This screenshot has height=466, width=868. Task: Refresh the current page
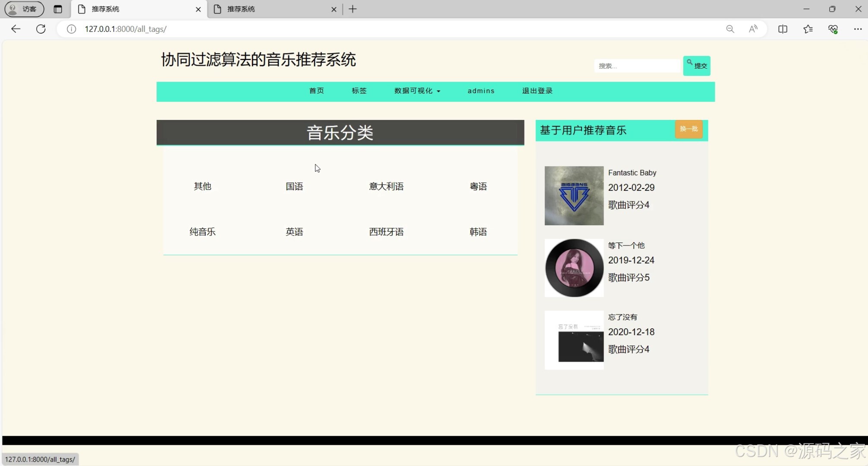(41, 29)
